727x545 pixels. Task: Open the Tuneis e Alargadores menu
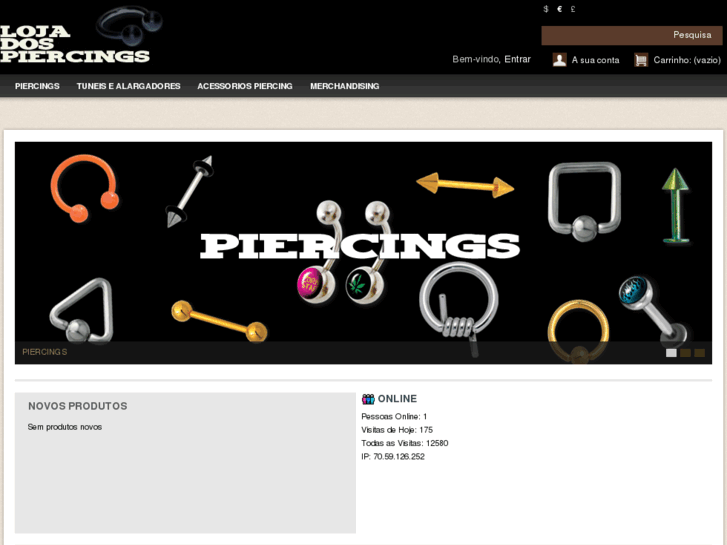[x=128, y=86]
